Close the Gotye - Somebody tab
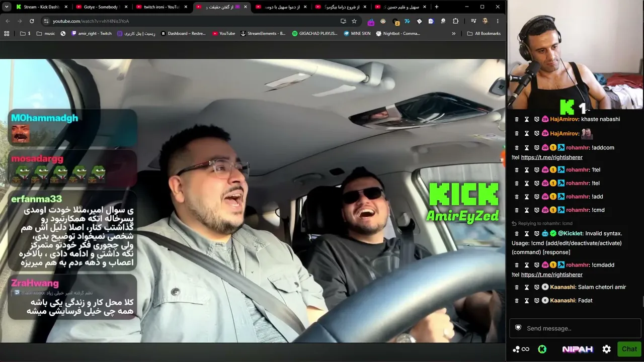Image resolution: width=644 pixels, height=362 pixels. pyautogui.click(x=126, y=7)
